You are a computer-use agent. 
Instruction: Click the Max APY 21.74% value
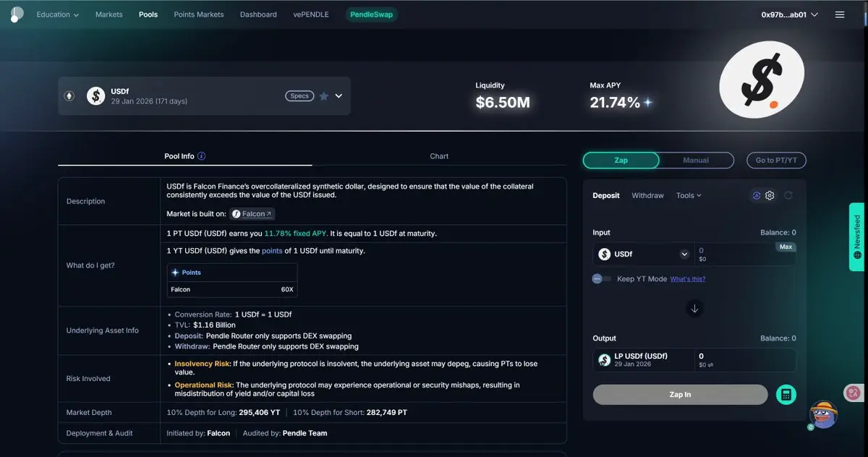[615, 103]
